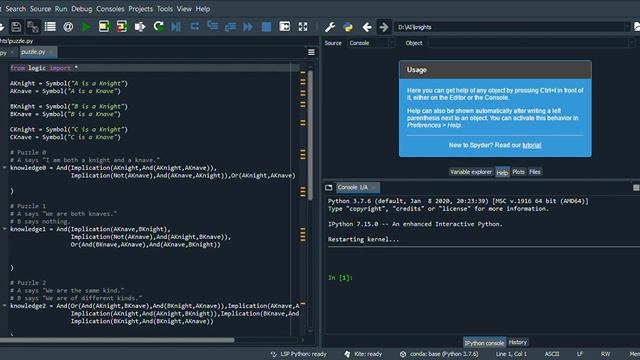Click the Save file toolbar icon

tap(16, 27)
